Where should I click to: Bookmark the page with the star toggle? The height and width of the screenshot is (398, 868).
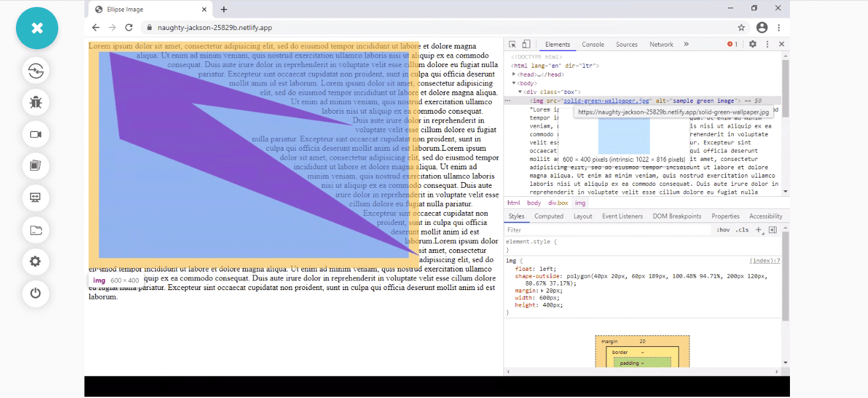(741, 27)
